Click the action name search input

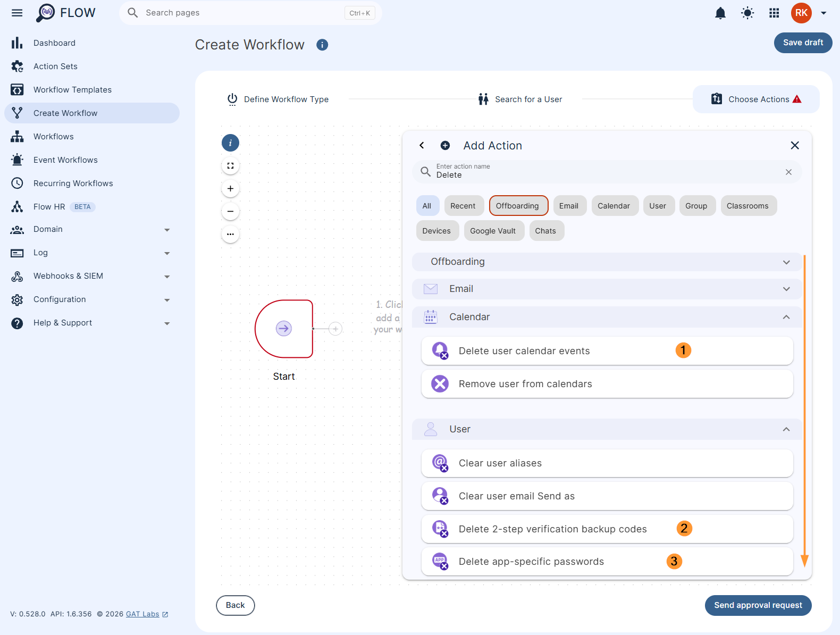point(607,172)
